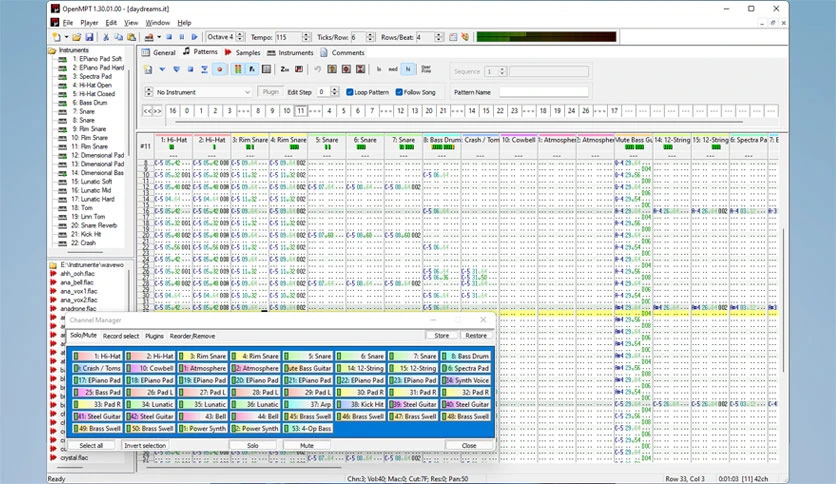Click the Rows/Beat spinner arrows
This screenshot has height=484, width=836.
coord(438,37)
